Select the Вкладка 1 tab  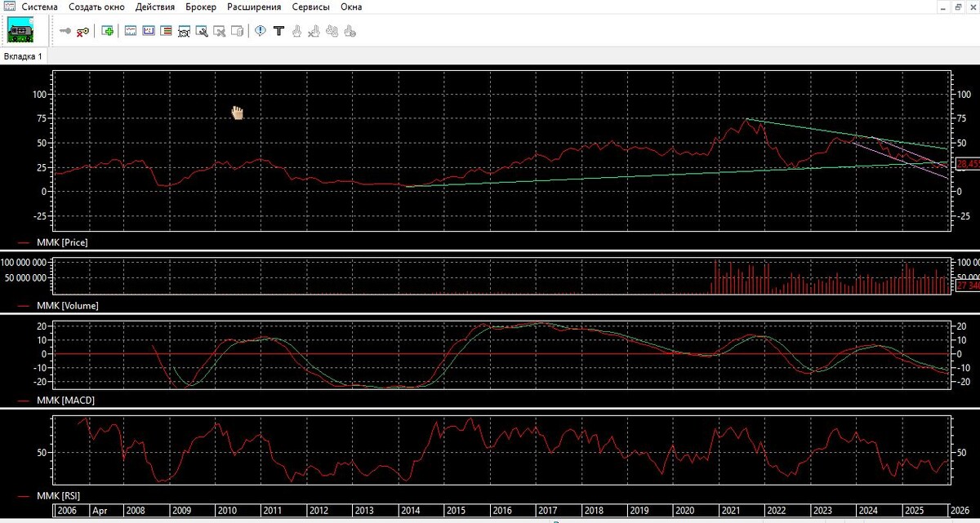click(23, 56)
